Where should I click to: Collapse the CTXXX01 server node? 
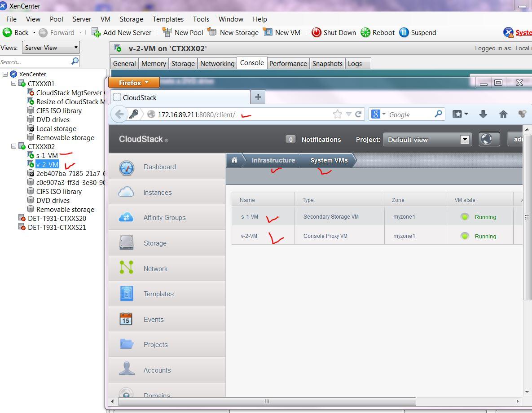[x=13, y=83]
